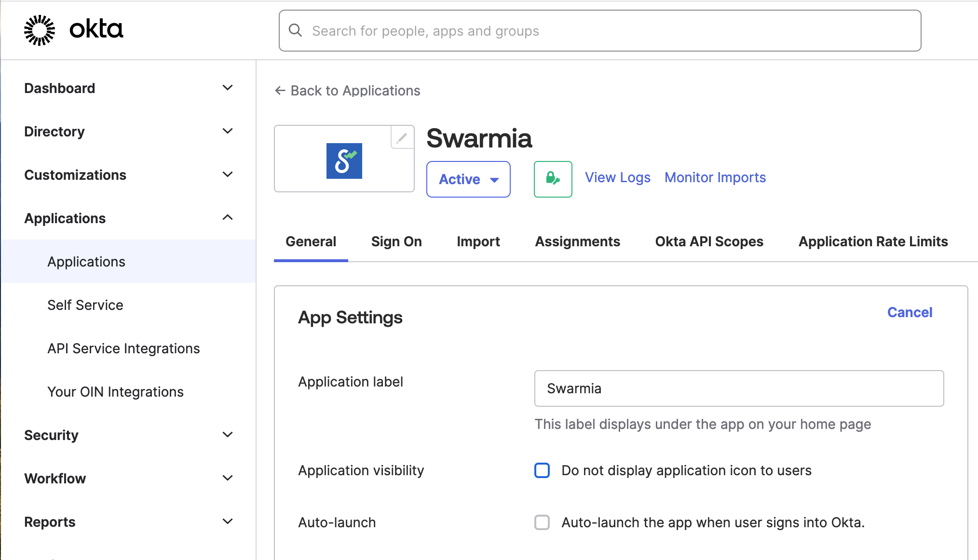Expand the Security sidebar section
Viewport: 978px width, 560px height.
tap(228, 435)
